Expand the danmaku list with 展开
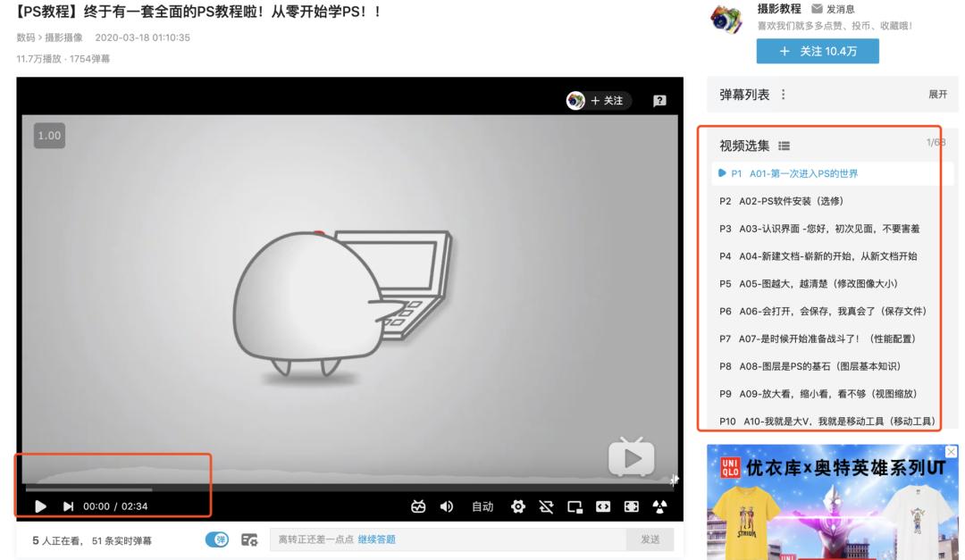The image size is (965, 560). coord(937,94)
